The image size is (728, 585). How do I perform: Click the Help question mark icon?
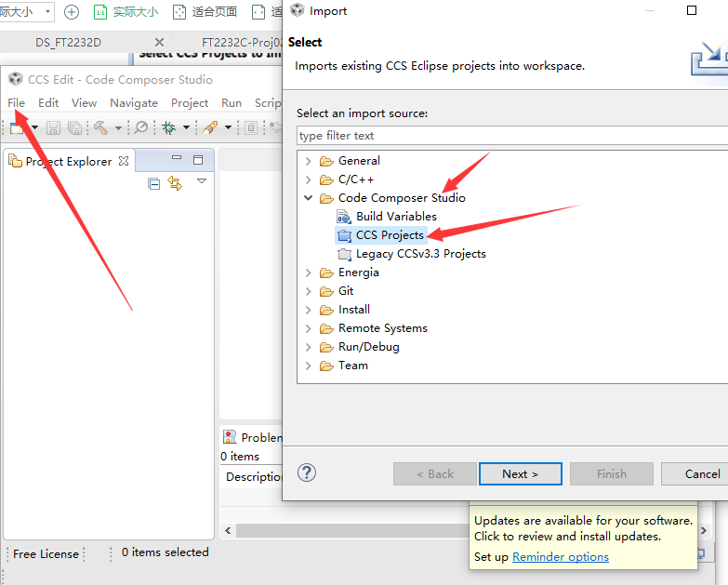pos(307,472)
